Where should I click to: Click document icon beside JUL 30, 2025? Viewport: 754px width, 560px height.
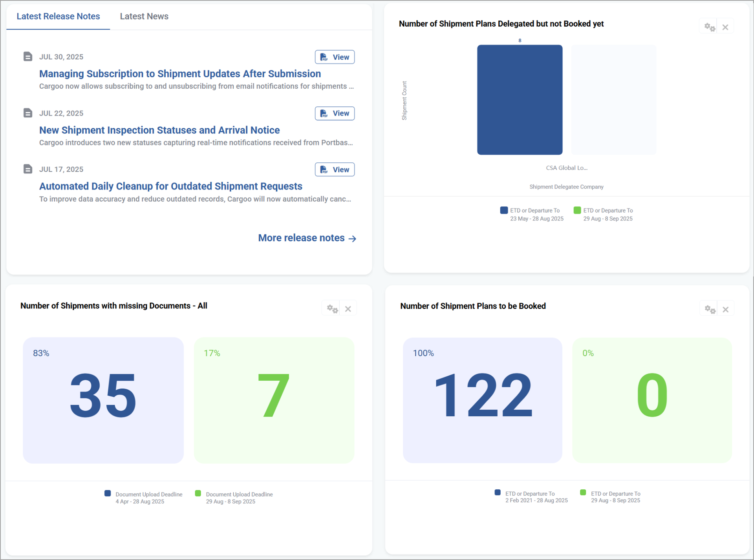point(27,57)
